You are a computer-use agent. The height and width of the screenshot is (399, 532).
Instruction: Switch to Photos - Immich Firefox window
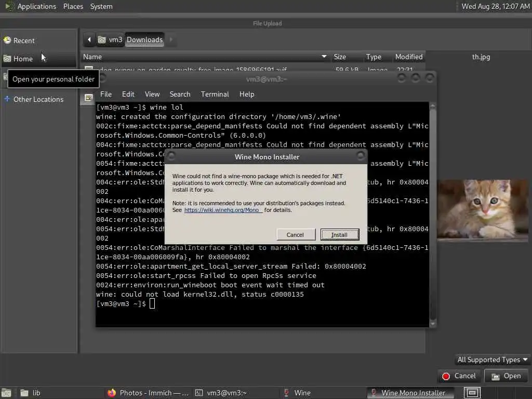148,393
